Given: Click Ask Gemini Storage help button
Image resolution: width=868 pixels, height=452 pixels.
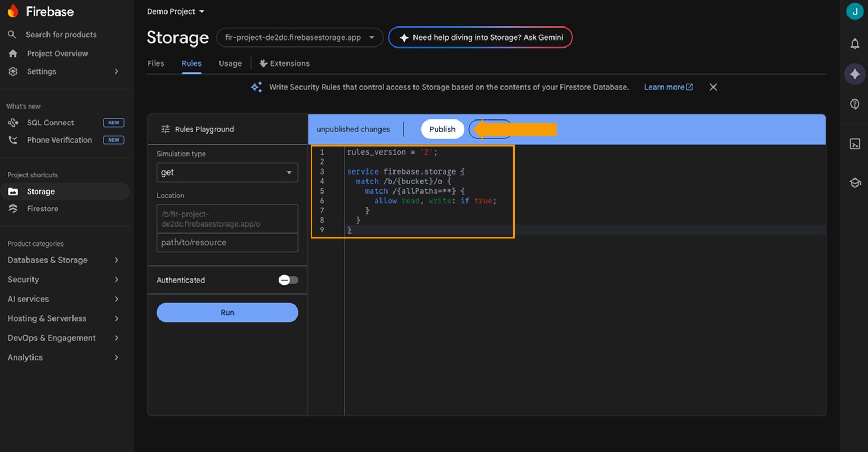Looking at the screenshot, I should (x=480, y=37).
